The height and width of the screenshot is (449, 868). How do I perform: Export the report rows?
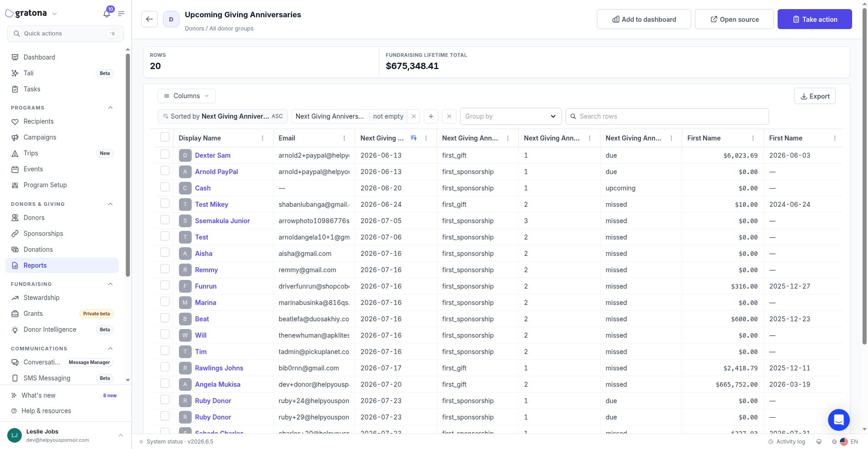pyautogui.click(x=815, y=96)
